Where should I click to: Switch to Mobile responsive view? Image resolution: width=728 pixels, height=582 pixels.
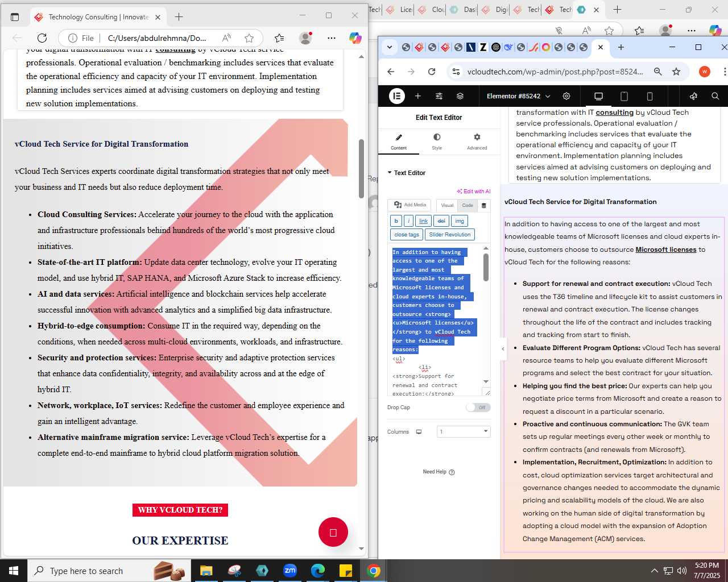click(x=650, y=96)
